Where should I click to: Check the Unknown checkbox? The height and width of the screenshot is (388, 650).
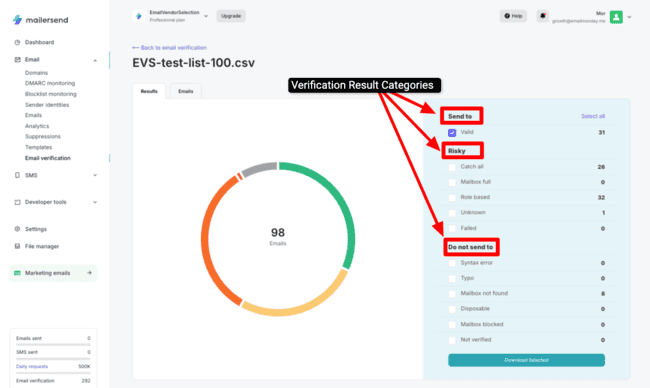(452, 213)
